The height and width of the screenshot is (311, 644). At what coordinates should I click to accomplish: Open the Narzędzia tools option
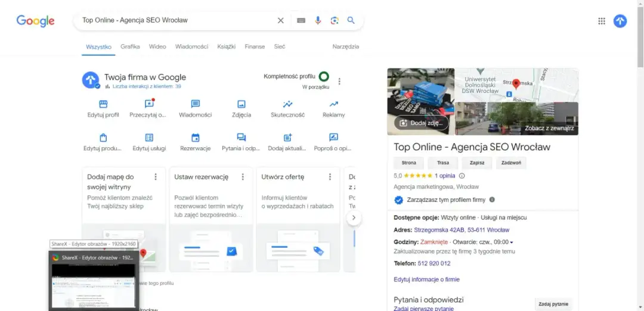[346, 47]
